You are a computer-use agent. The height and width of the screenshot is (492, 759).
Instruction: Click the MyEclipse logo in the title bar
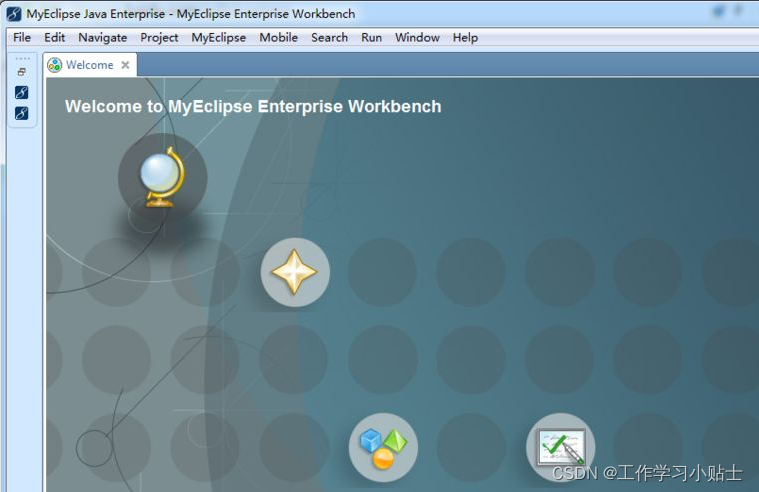pyautogui.click(x=14, y=14)
